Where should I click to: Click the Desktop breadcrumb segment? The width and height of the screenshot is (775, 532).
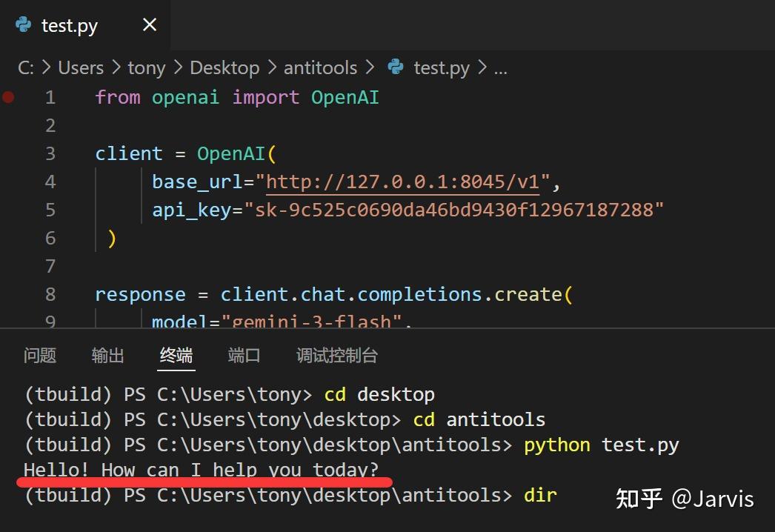[x=224, y=67]
